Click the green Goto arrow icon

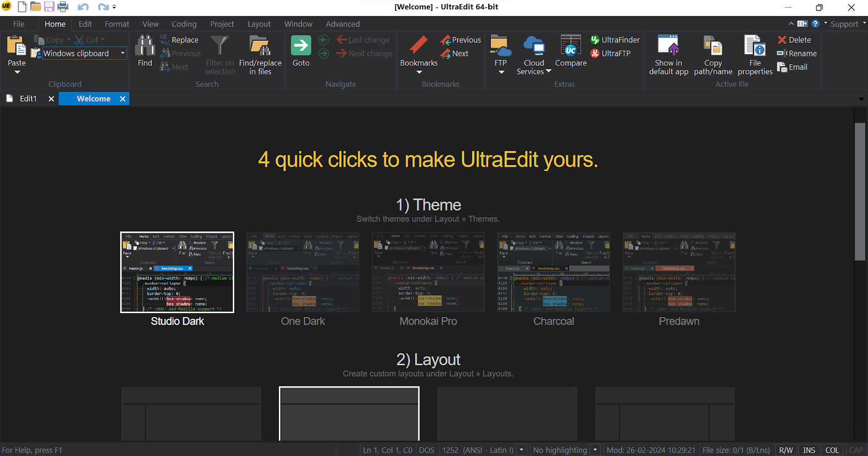(301, 46)
